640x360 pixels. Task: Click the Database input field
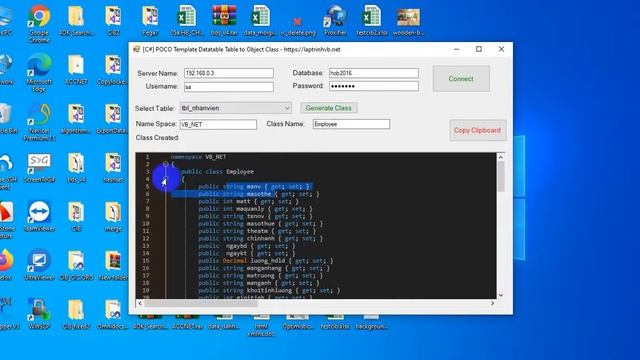[374, 73]
